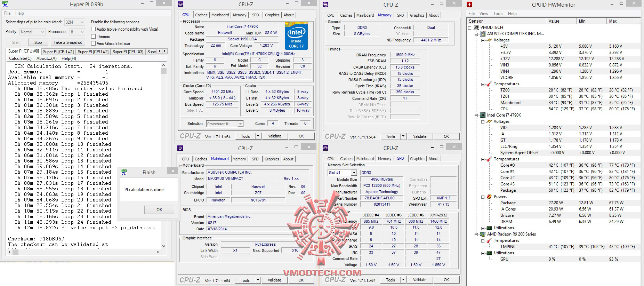Open the Processor #1 selection dropdown
Screen dimensions: 644x286
coord(224,124)
